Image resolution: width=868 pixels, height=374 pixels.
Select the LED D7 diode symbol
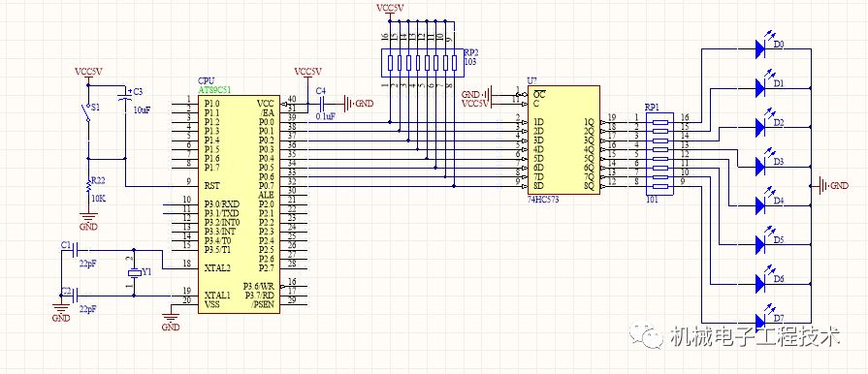(760, 323)
